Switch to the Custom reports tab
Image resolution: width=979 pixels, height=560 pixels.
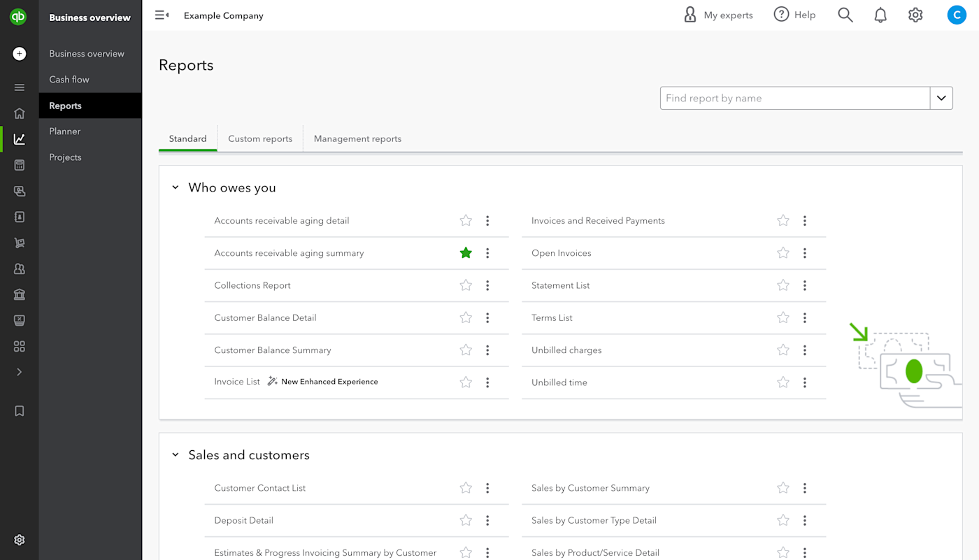click(x=260, y=139)
